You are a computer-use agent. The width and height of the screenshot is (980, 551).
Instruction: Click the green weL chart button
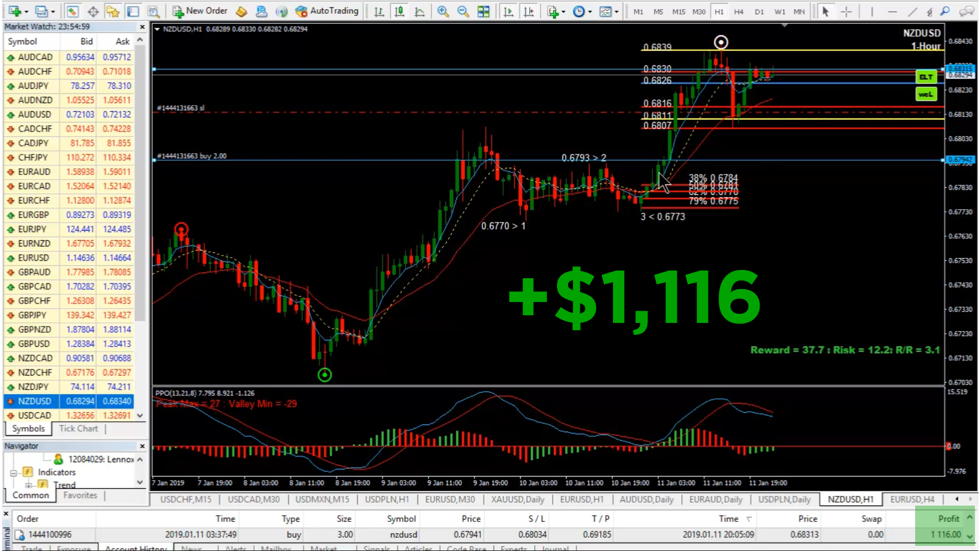pos(926,94)
